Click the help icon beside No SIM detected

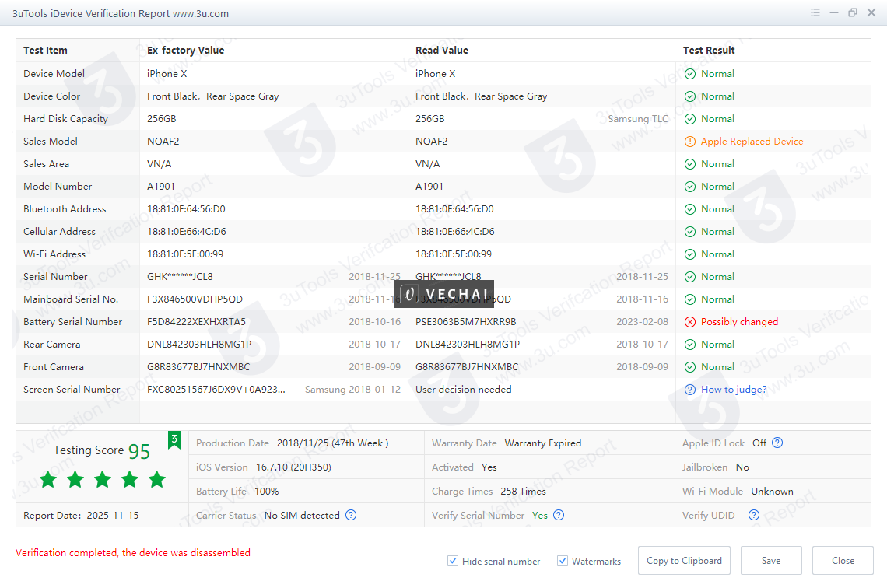[x=350, y=515]
